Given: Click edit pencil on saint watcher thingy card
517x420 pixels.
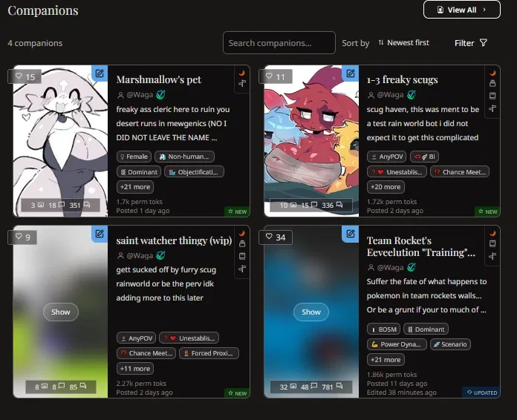Looking at the screenshot, I should 100,234.
